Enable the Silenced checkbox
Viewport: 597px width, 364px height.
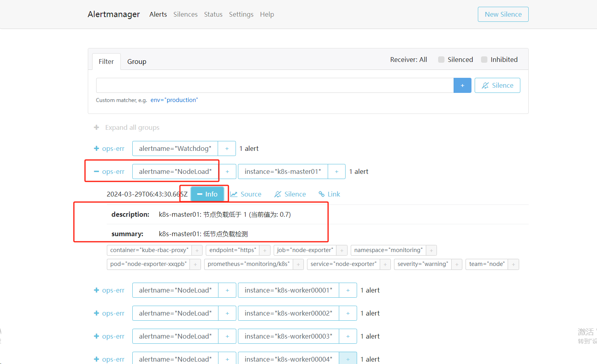pyautogui.click(x=441, y=60)
